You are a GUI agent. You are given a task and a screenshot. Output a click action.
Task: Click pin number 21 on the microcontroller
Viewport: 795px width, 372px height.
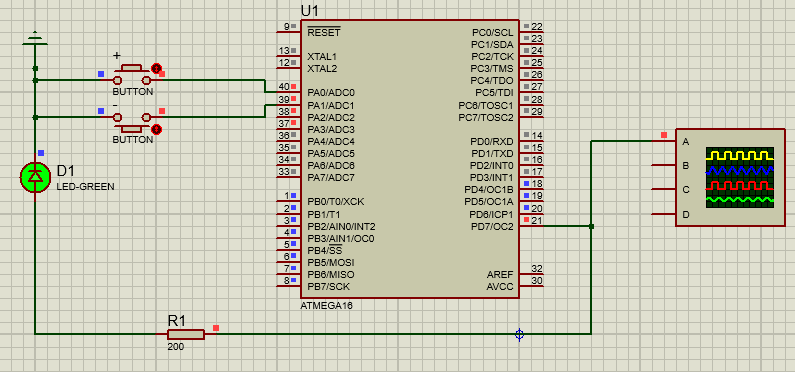[537, 220]
